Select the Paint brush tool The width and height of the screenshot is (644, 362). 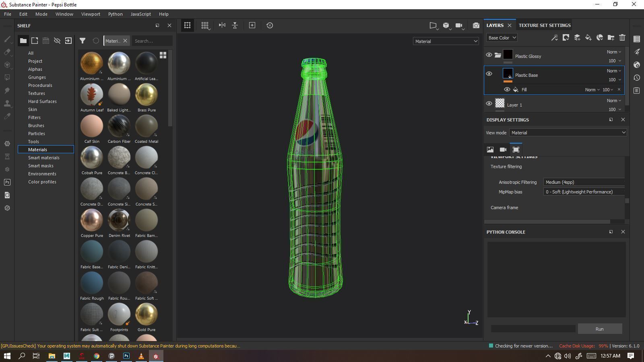7,39
